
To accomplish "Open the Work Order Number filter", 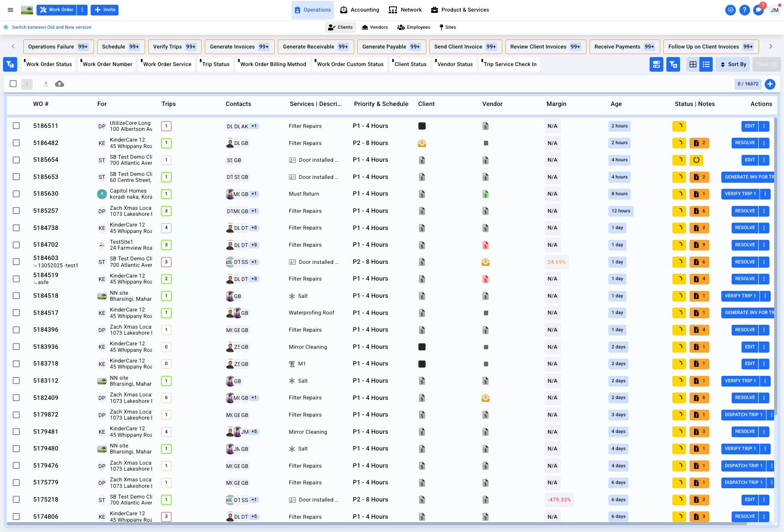I will [106, 64].
